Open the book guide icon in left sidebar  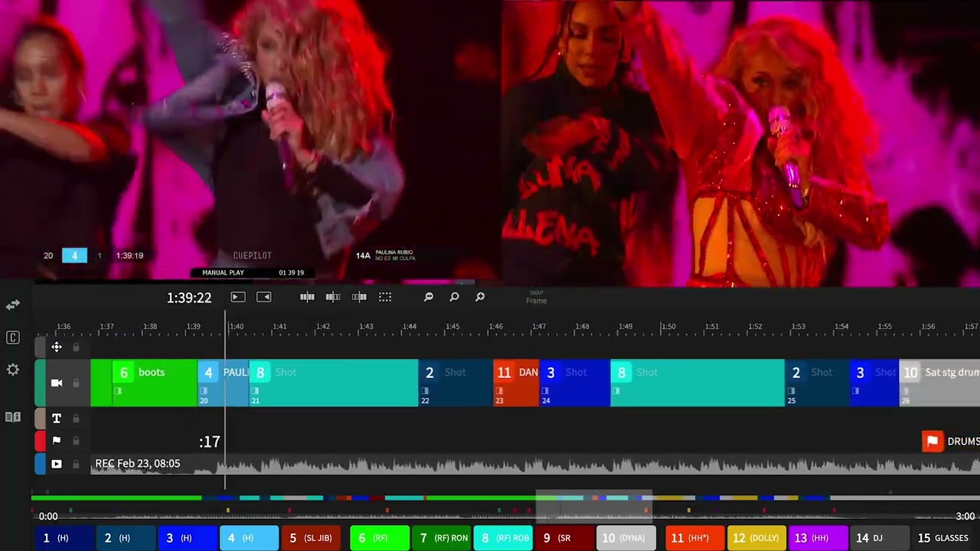point(13,417)
